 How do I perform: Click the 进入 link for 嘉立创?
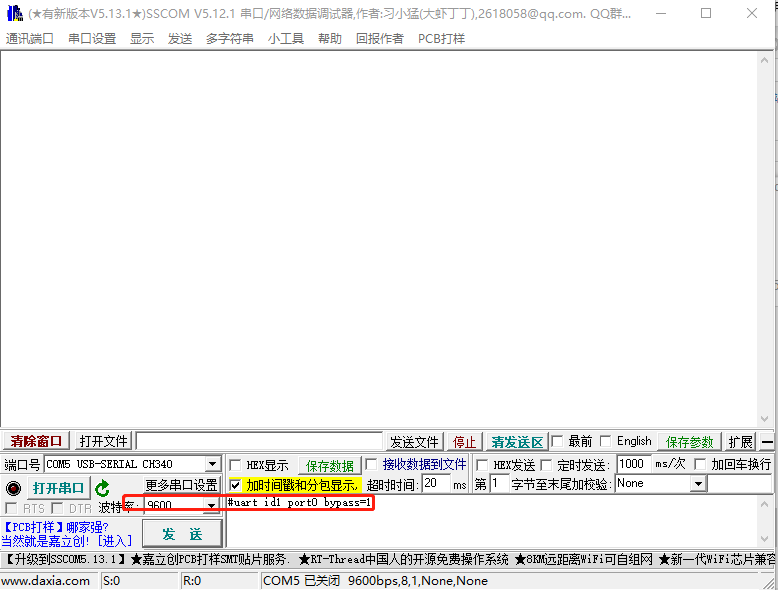point(115,541)
